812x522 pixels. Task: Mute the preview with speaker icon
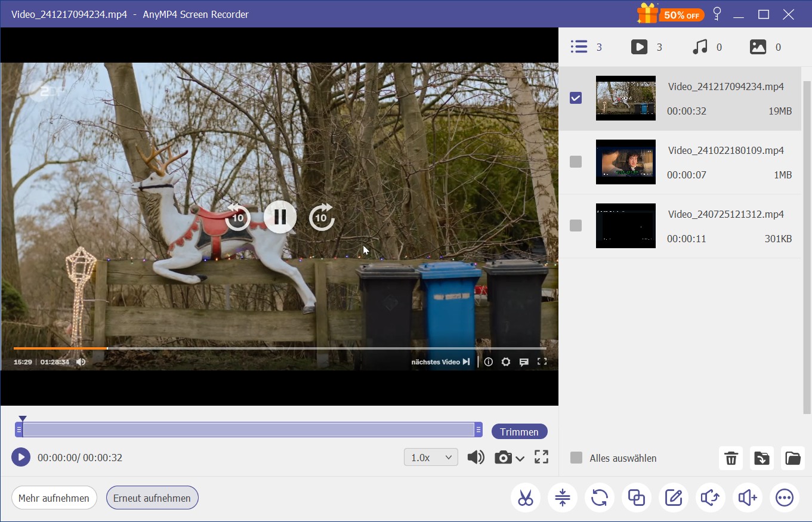pos(476,458)
